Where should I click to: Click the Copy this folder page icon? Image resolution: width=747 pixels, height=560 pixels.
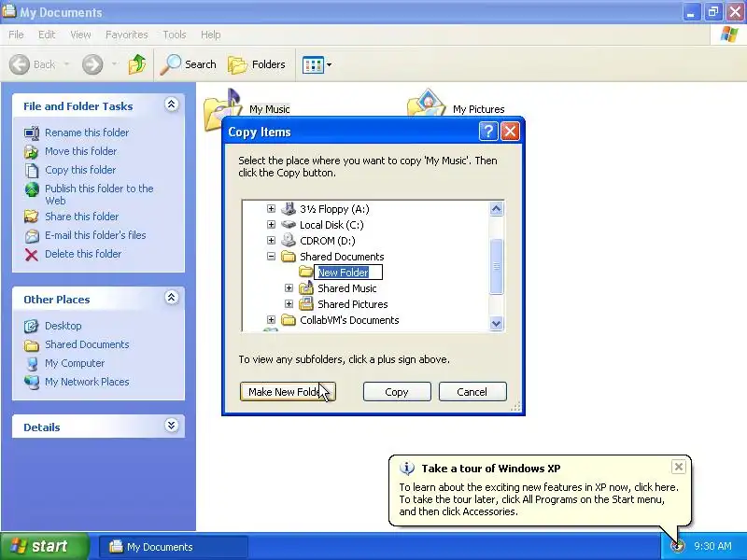[x=32, y=171]
